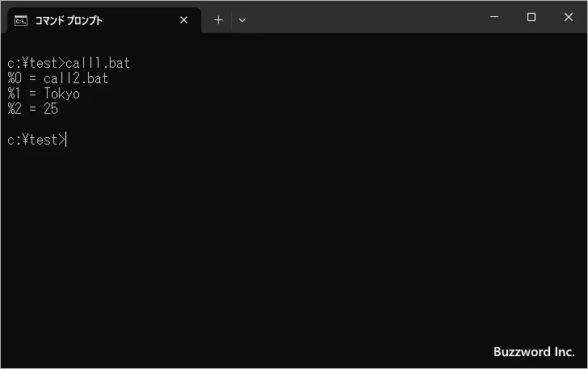Minimize the terminal window
Viewport: 588px width, 369px height.
pos(493,17)
